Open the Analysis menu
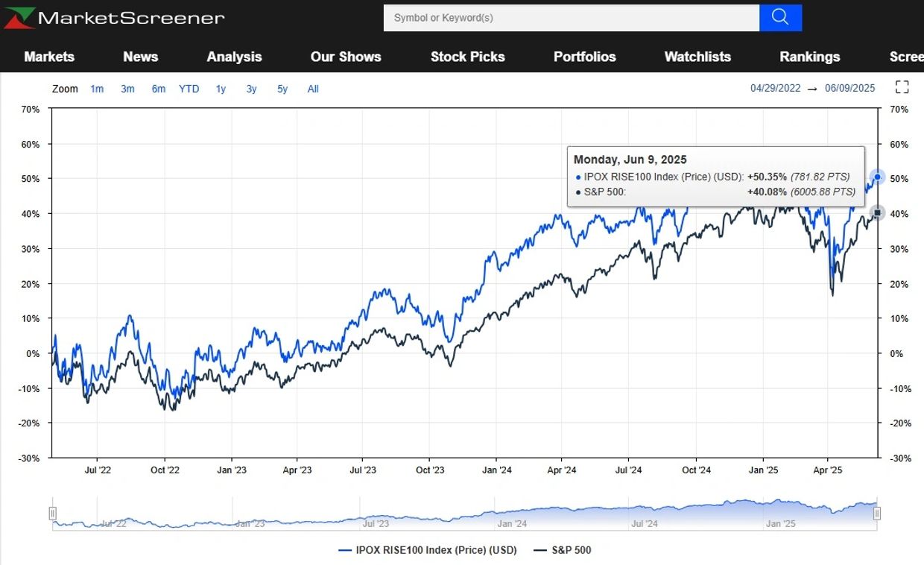Screen dimensions: 924x565 click(x=234, y=57)
